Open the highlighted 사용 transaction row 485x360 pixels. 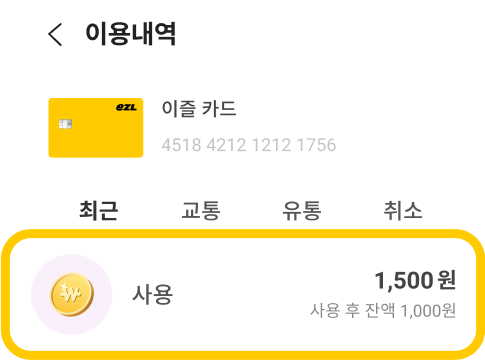pos(243,295)
